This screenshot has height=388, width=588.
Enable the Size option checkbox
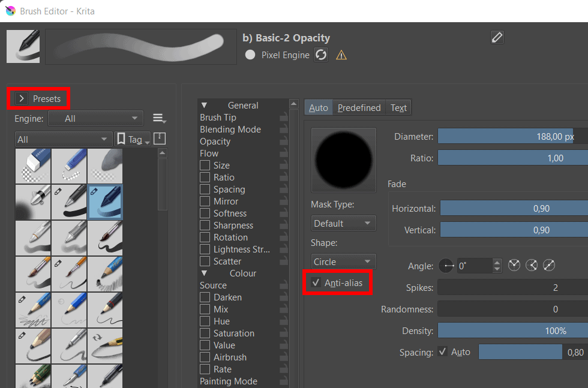click(205, 166)
